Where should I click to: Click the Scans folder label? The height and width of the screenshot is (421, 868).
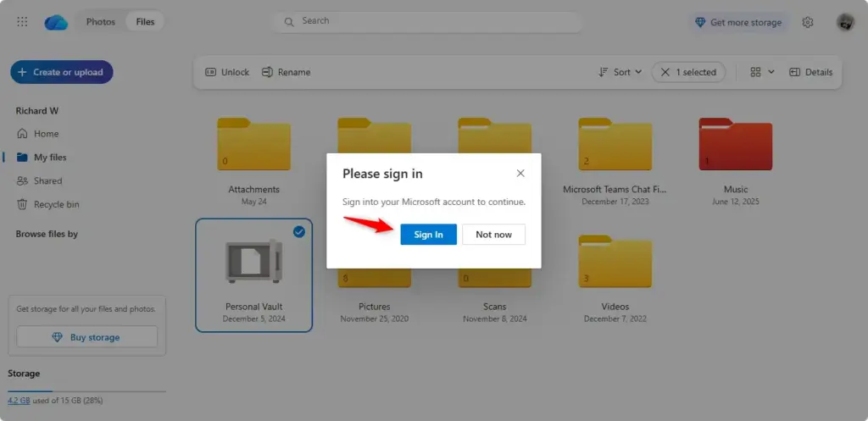pyautogui.click(x=495, y=307)
